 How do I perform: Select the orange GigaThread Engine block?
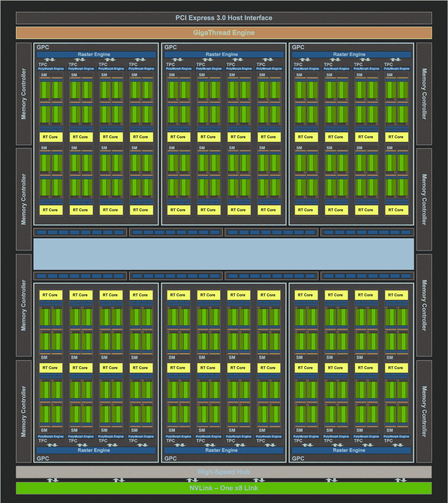[224, 33]
